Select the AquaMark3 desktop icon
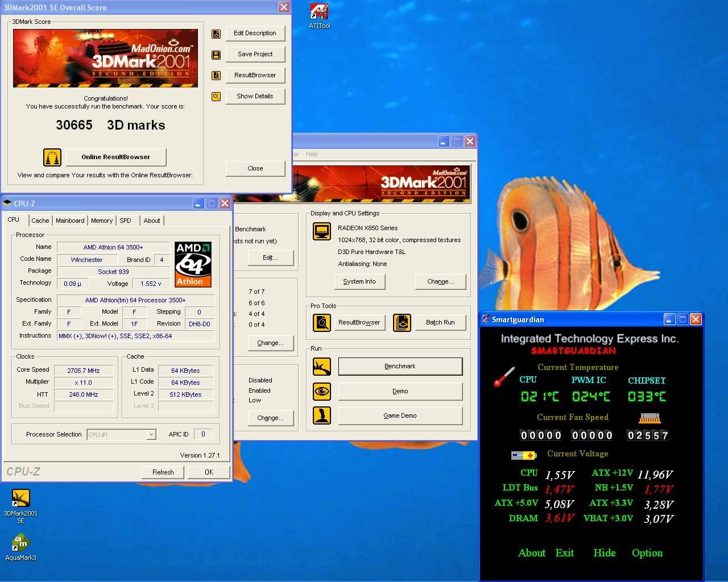728x582 pixels. pyautogui.click(x=20, y=548)
